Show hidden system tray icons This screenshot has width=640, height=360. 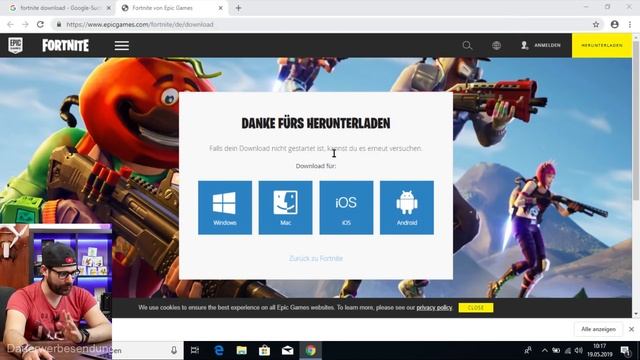(544, 350)
